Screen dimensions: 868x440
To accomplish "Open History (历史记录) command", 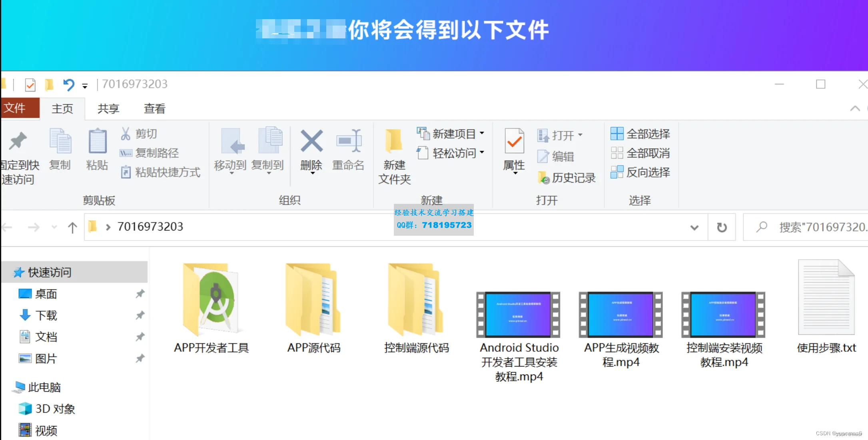I will tap(567, 178).
